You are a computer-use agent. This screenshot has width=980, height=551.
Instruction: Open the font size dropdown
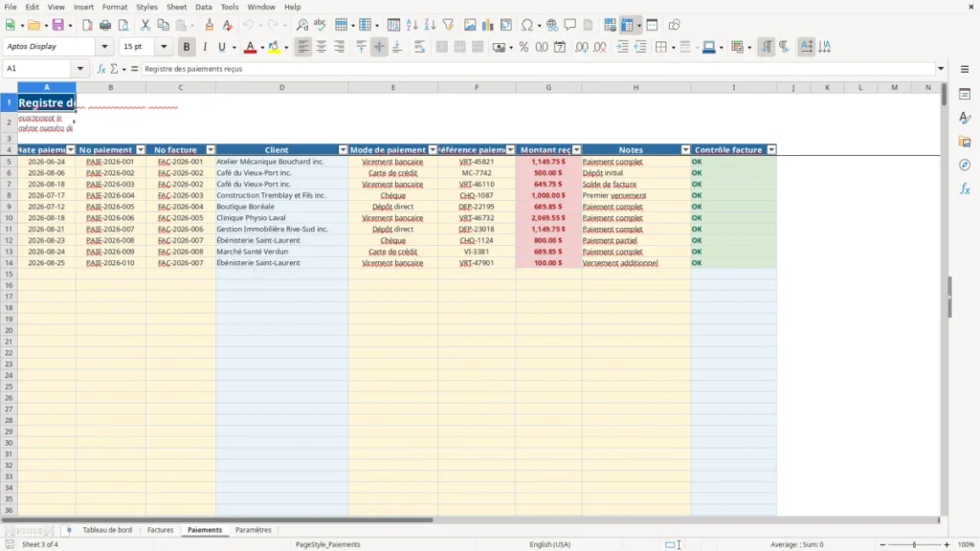164,46
